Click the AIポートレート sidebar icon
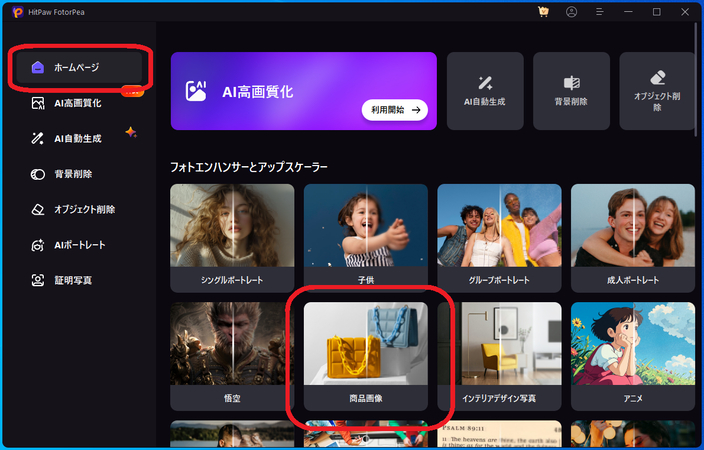 pyautogui.click(x=38, y=245)
